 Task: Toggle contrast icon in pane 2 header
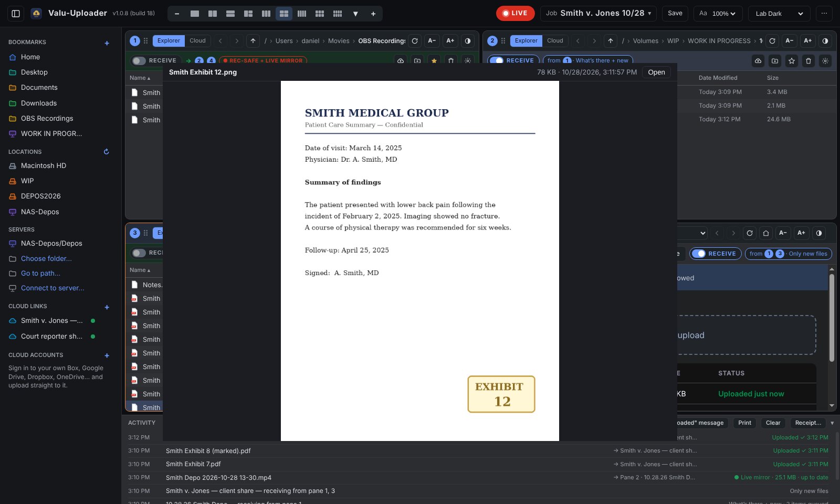tap(825, 41)
